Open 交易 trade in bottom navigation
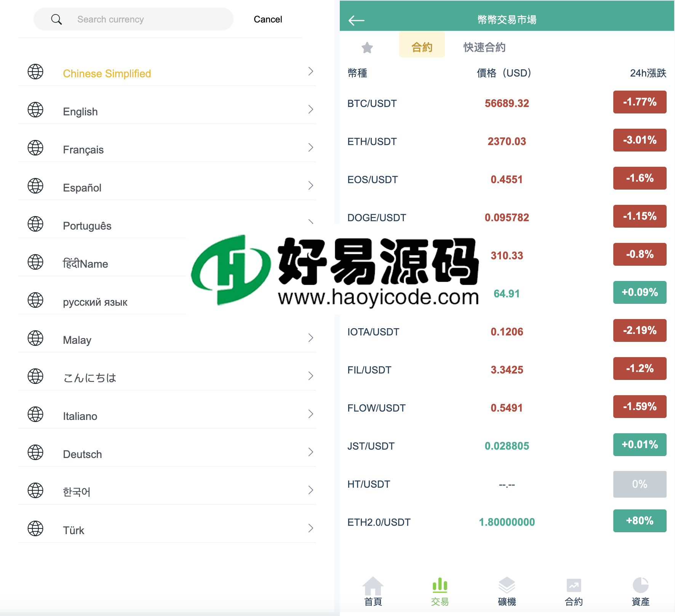Image resolution: width=675 pixels, height=616 pixels. tap(440, 591)
